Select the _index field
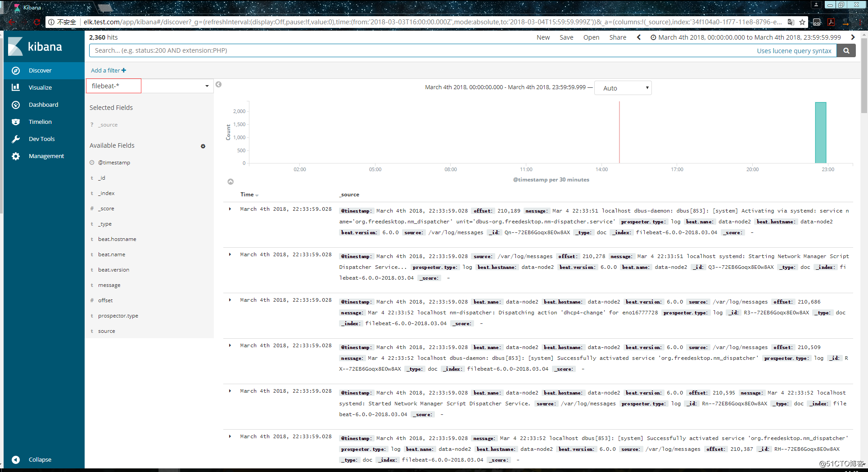This screenshot has width=868, height=472. click(x=106, y=193)
